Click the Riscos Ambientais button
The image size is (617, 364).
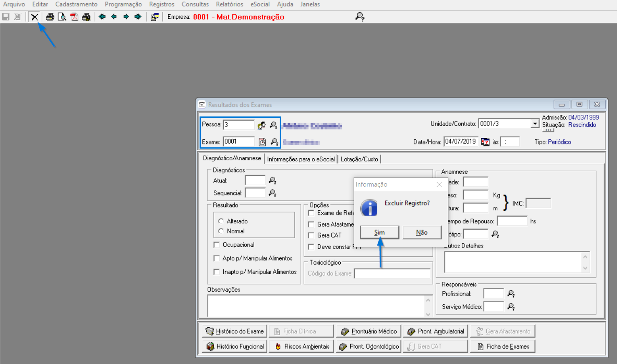301,346
